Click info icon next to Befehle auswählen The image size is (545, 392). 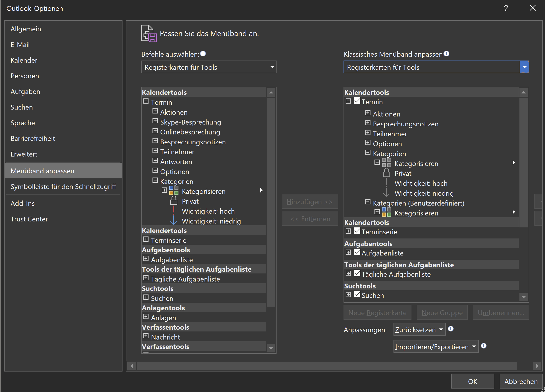coord(203,54)
